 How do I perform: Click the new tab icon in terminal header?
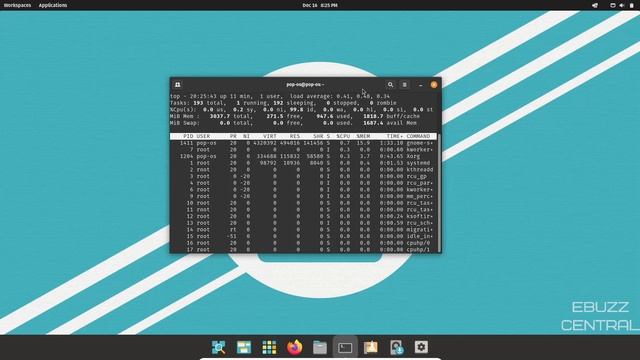(178, 84)
